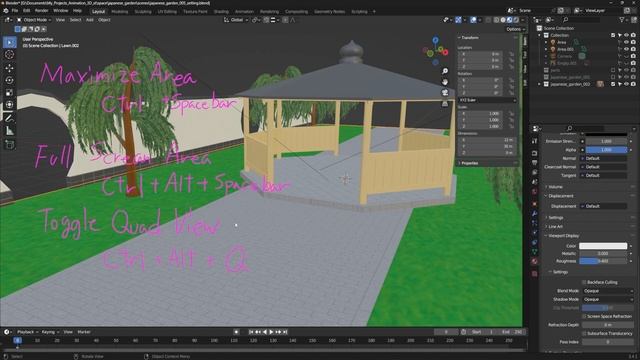This screenshot has width=640, height=360.
Task: Enable Backface Culling checkbox
Action: click(x=584, y=282)
